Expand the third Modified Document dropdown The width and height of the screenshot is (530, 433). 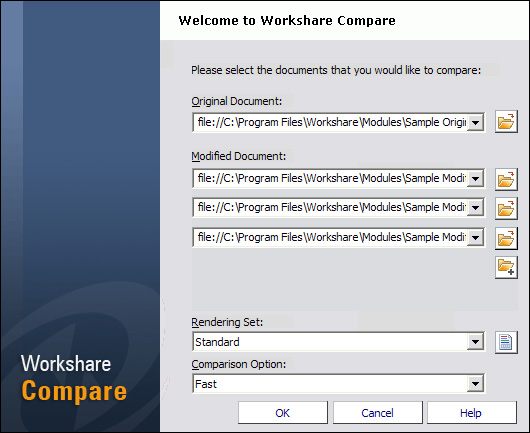pyautogui.click(x=476, y=237)
